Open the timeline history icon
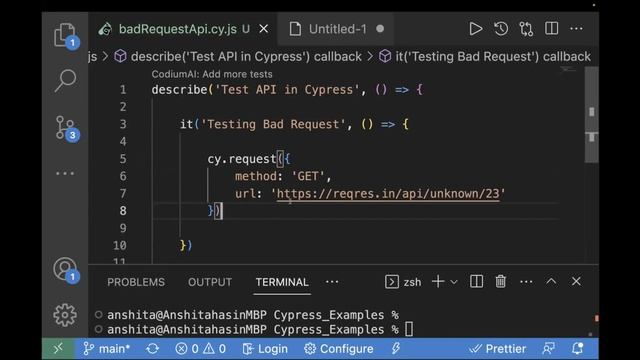The width and height of the screenshot is (640, 360). click(501, 29)
